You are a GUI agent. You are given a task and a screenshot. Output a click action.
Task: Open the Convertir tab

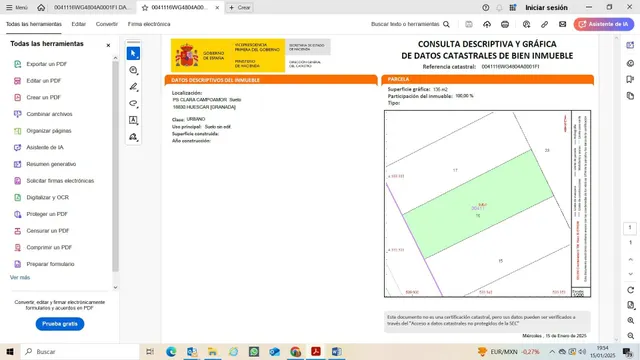click(x=107, y=24)
